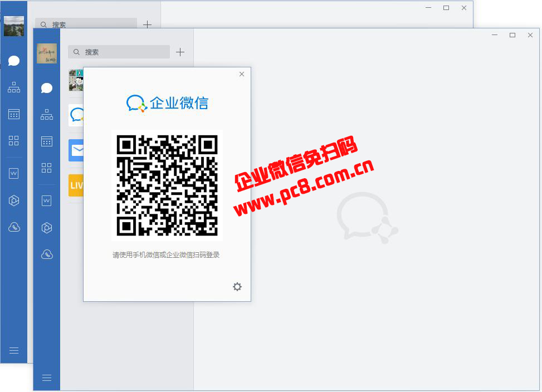This screenshot has height=392, width=542.
Task: Open Docs icon in back window sidebar
Action: [x=14, y=173]
